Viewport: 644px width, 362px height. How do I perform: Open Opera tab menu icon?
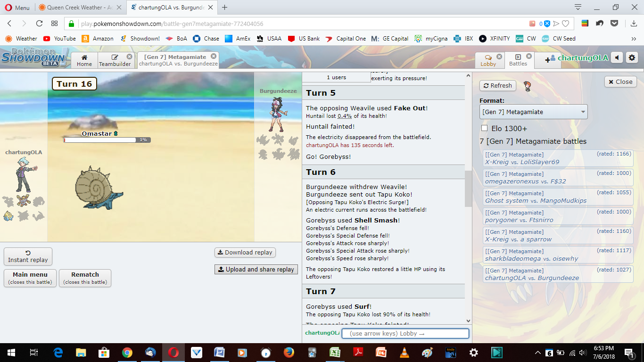coord(578,7)
